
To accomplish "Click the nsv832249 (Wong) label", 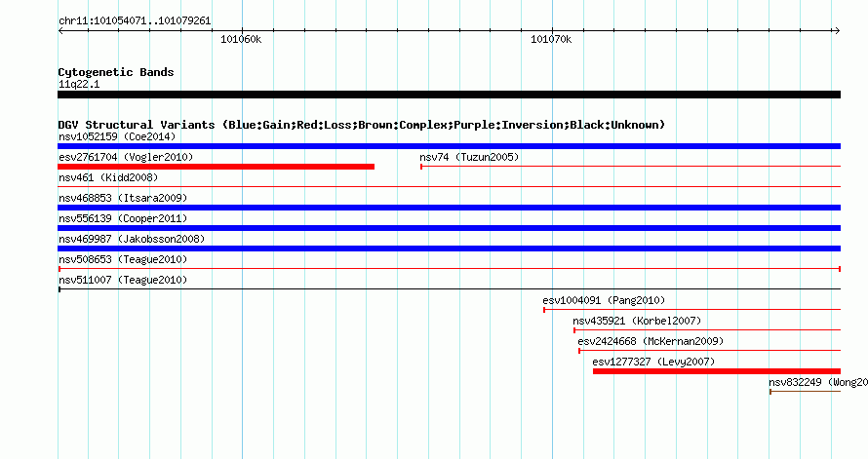I will click(817, 382).
